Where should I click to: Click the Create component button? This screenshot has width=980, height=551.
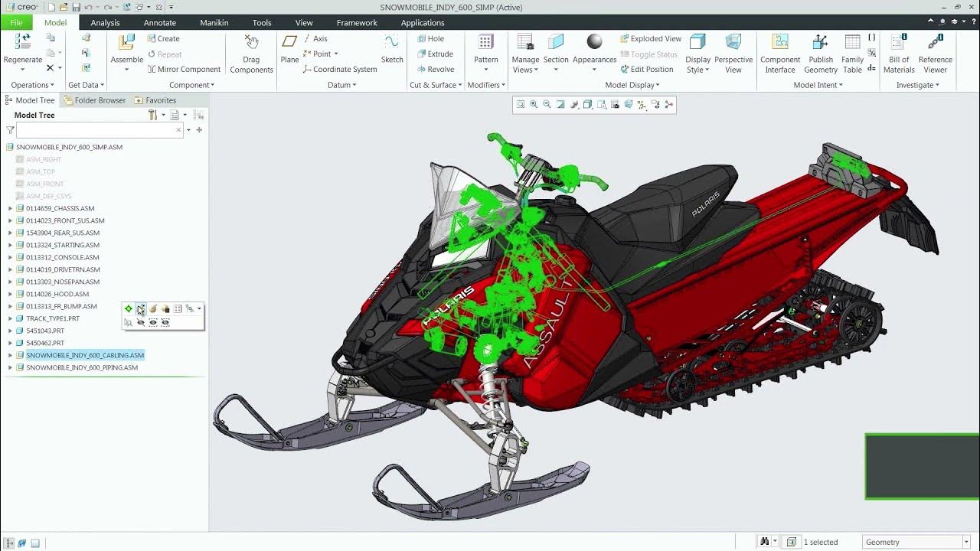pyautogui.click(x=163, y=38)
